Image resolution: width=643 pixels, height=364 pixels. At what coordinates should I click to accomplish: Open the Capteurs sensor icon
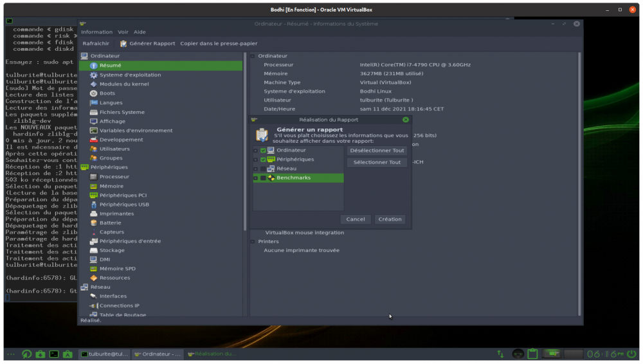pos(93,232)
